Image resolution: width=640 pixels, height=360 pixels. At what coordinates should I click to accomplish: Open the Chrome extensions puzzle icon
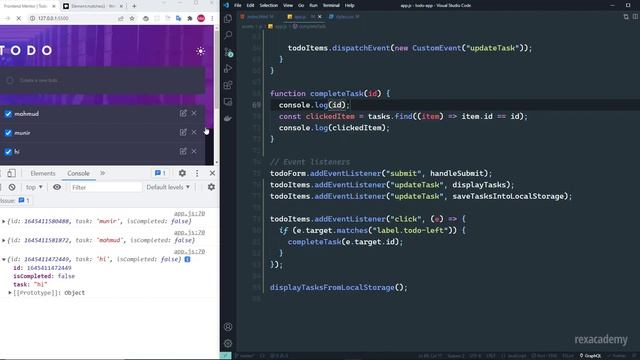click(x=190, y=18)
